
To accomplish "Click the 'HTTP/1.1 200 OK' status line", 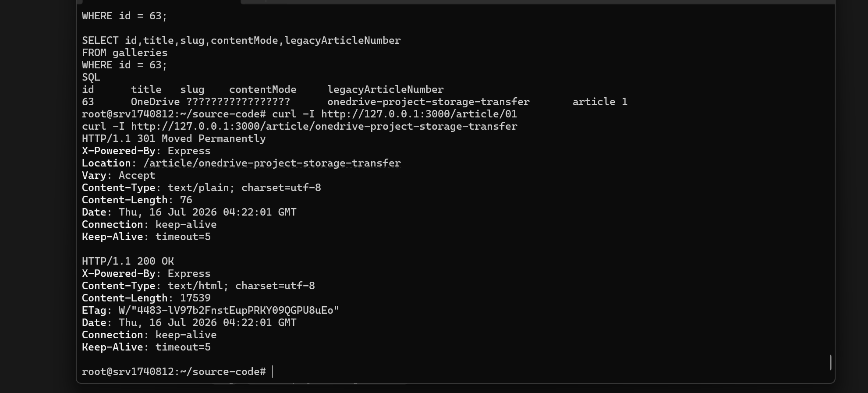I will (128, 261).
